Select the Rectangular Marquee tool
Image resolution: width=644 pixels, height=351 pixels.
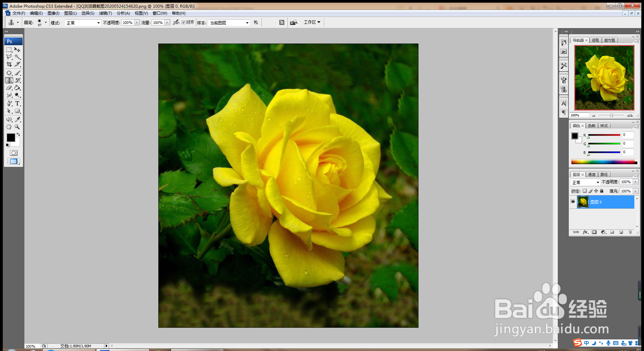9,50
